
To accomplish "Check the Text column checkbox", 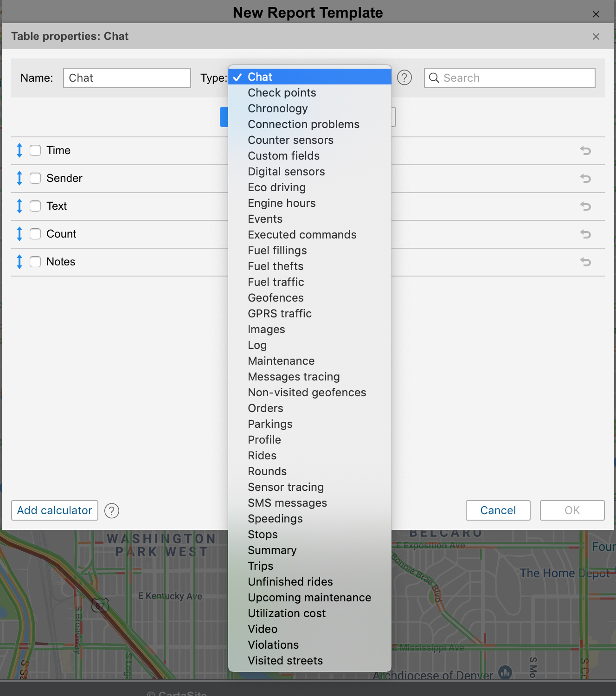I will [x=35, y=206].
